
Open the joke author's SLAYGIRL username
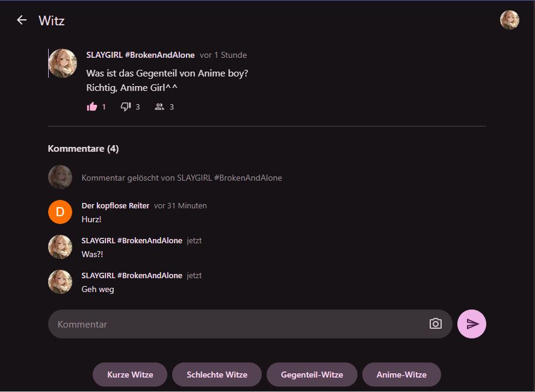140,55
